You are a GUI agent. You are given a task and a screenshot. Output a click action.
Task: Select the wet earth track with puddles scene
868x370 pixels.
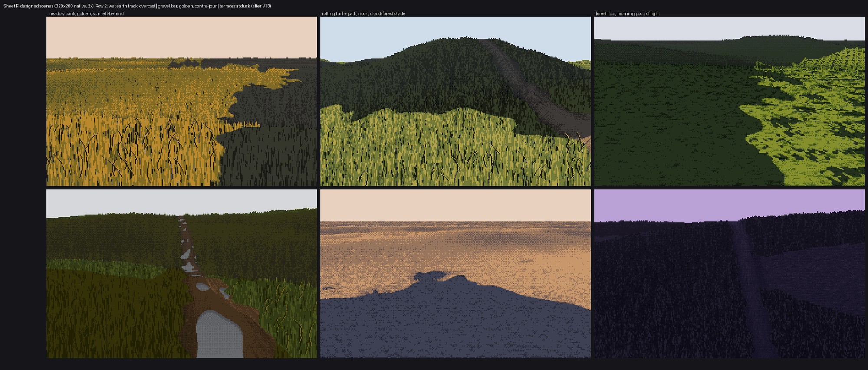182,274
